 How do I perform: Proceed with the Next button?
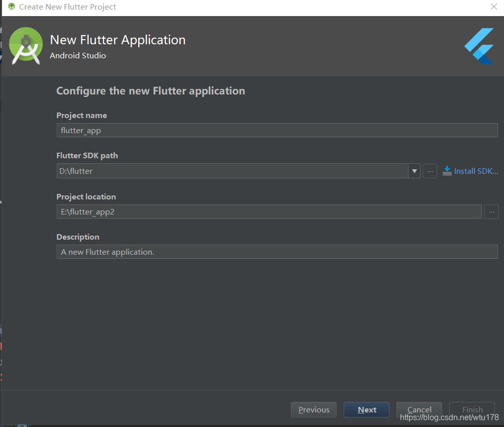[366, 409]
